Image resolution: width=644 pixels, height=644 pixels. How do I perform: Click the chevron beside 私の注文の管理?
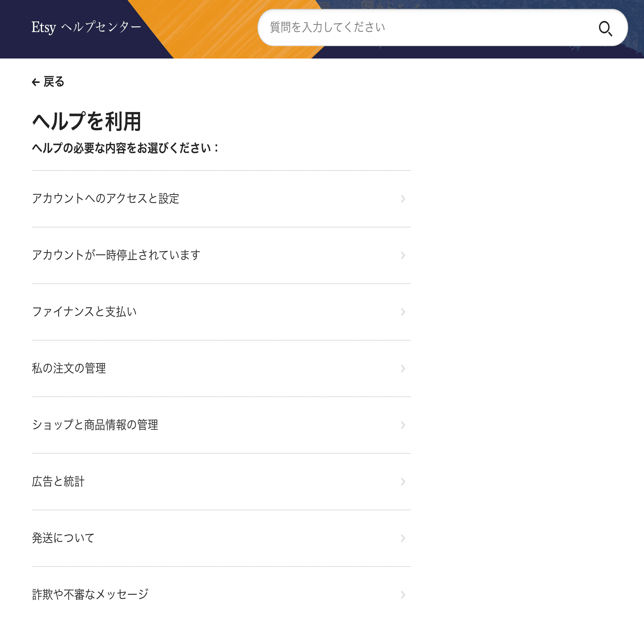click(403, 368)
